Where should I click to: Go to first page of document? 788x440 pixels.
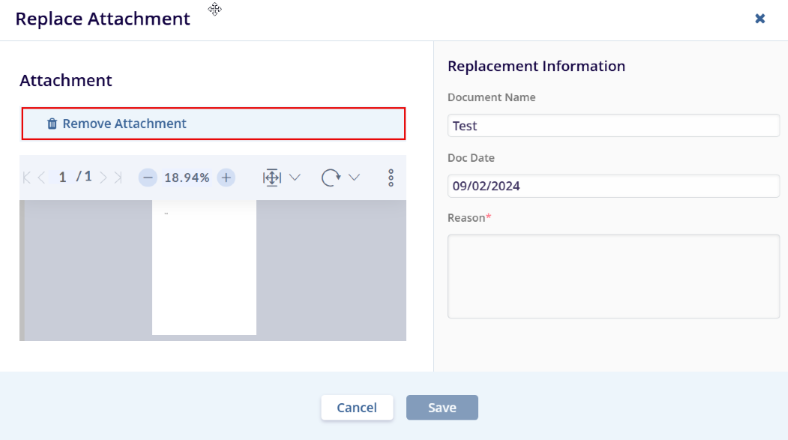27,177
